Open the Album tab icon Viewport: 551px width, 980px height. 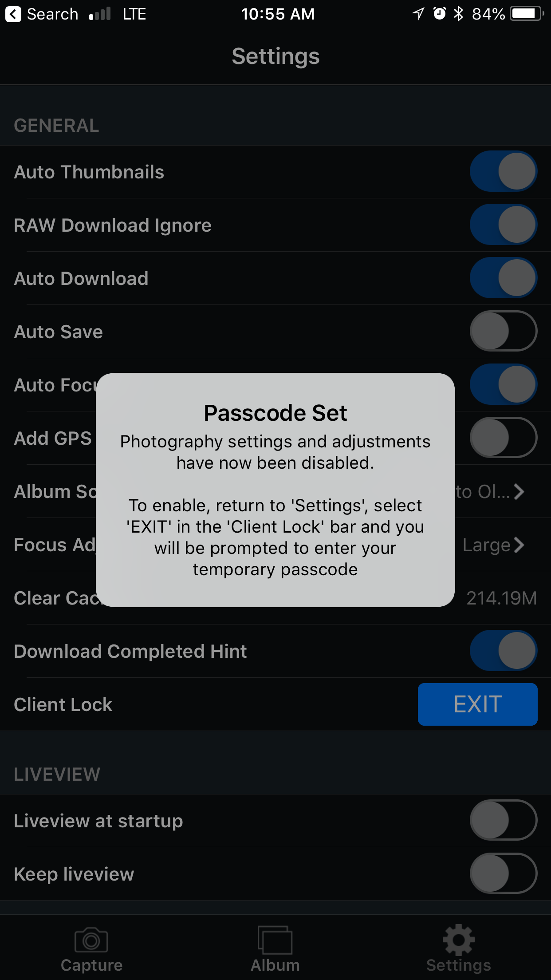click(x=275, y=940)
